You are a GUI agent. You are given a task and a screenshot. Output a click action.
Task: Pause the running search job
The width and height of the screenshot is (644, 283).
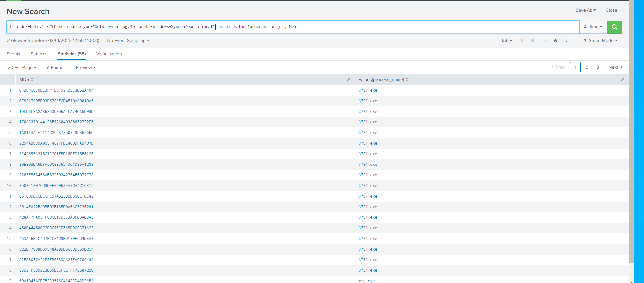[x=522, y=41]
